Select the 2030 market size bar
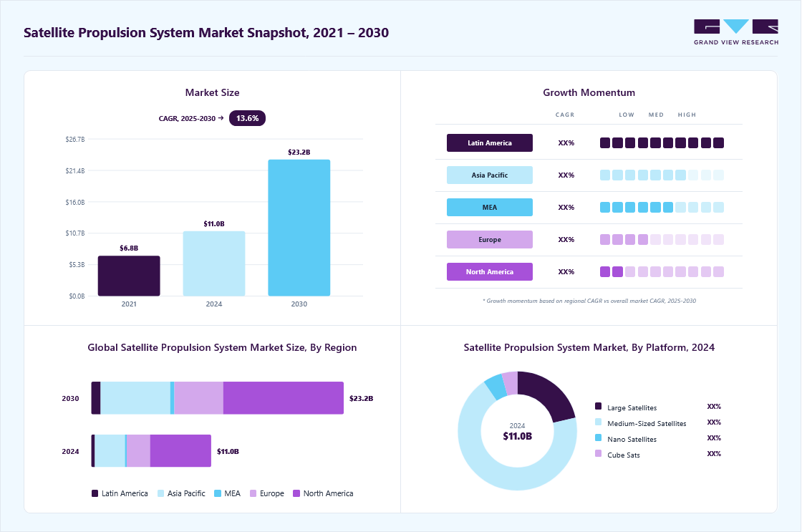Screen dimensions: 802x532 click(299, 228)
